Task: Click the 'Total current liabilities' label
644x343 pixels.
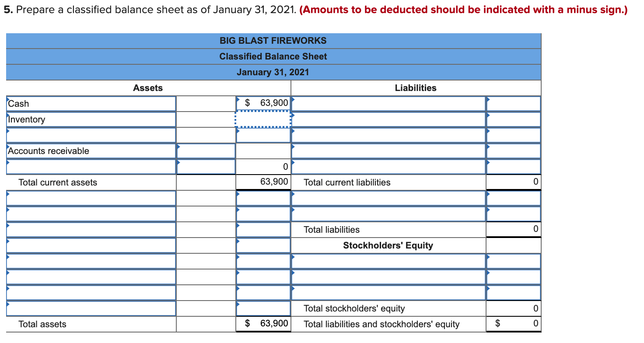Action: point(347,182)
